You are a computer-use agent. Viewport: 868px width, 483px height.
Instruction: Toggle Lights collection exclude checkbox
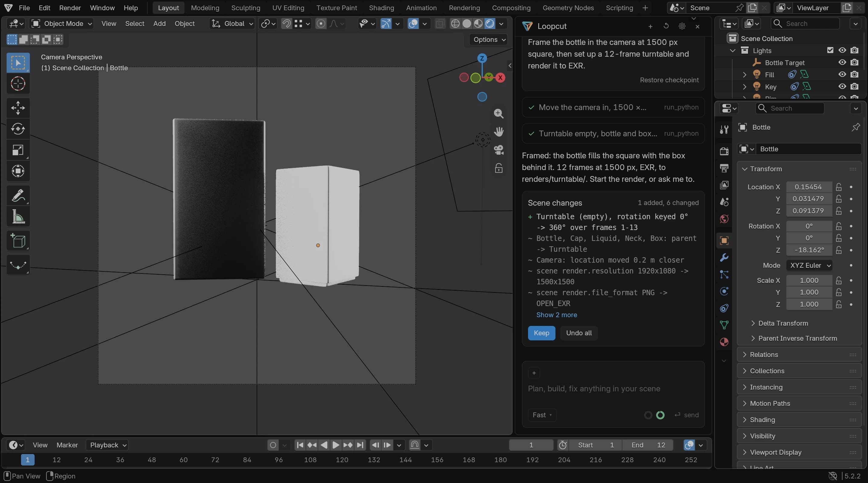click(830, 50)
